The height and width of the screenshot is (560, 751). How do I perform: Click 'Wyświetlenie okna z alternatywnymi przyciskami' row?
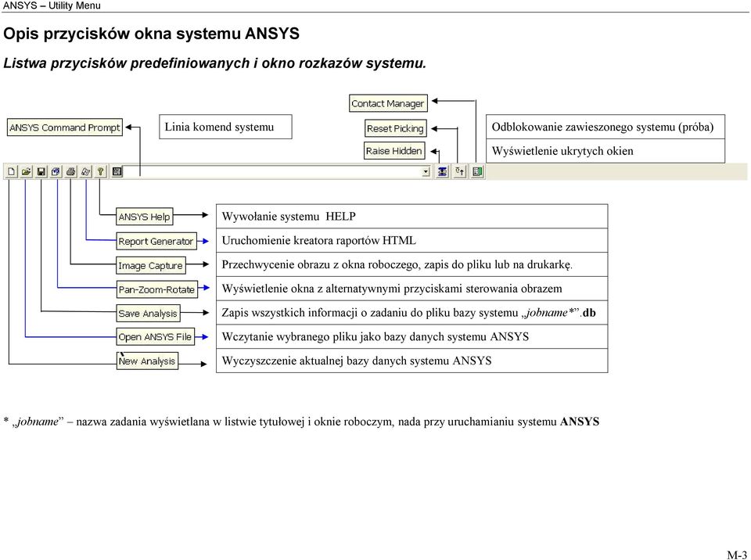point(412,289)
